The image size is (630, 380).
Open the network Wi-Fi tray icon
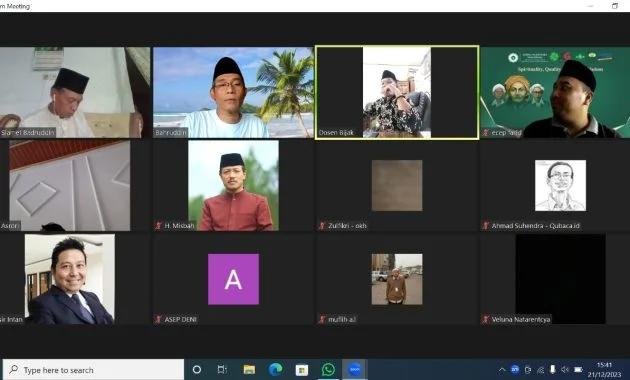pyautogui.click(x=540, y=370)
